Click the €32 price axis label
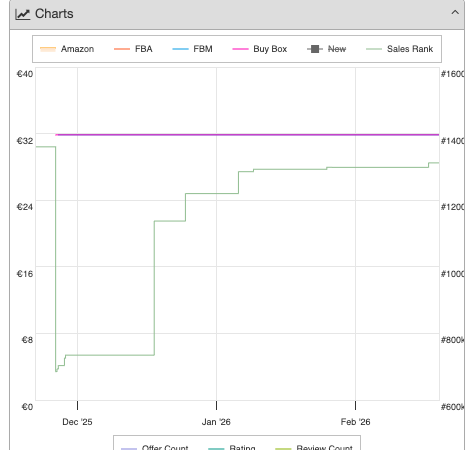 25,141
